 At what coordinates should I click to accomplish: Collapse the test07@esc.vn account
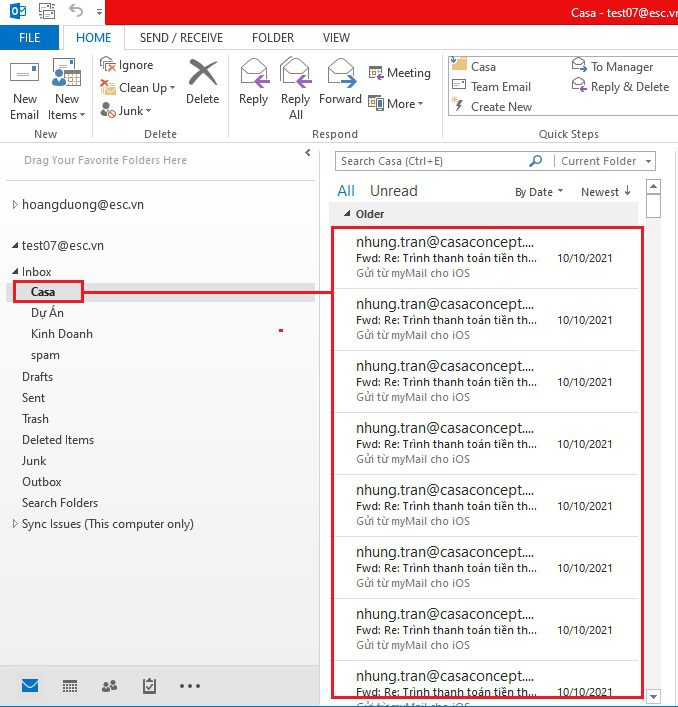tap(15, 245)
